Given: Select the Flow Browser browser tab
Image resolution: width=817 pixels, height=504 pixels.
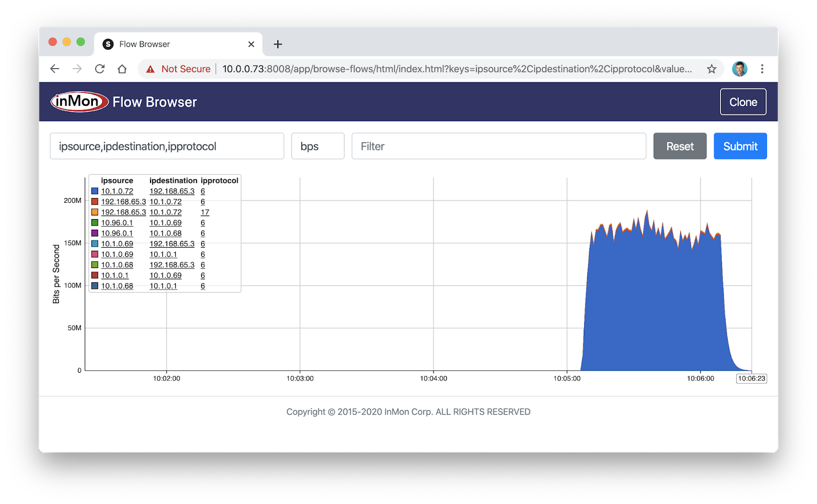Looking at the screenshot, I should 153,44.
